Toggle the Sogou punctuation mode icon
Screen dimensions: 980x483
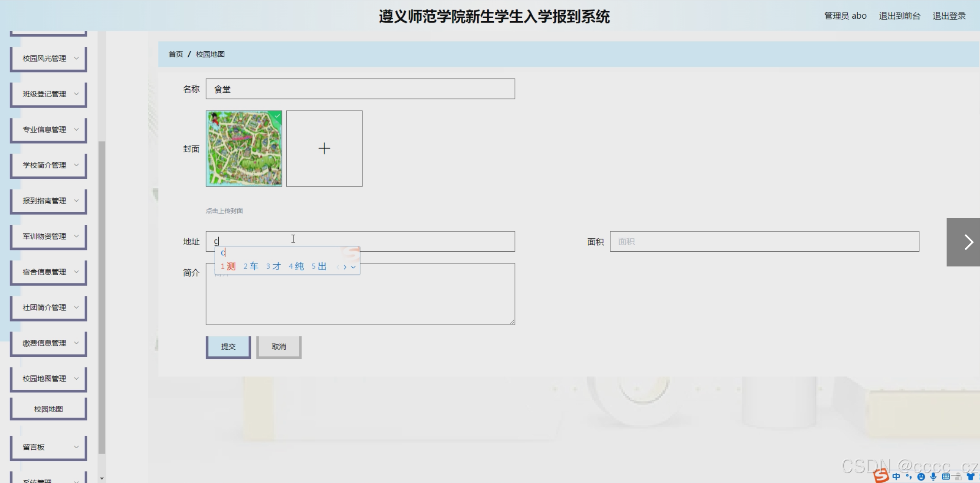pos(908,477)
